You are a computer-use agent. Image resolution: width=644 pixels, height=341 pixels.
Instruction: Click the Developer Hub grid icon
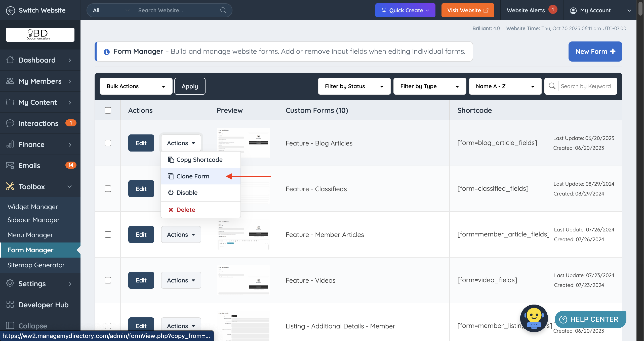[10, 304]
